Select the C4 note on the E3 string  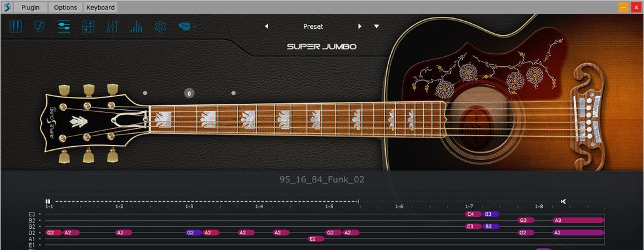click(473, 214)
